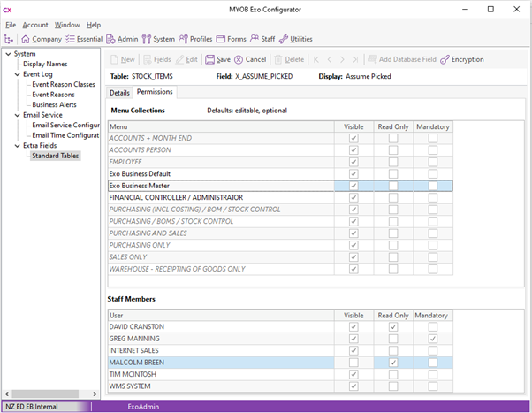Open the Window menu
The height and width of the screenshot is (413, 532).
pyautogui.click(x=67, y=25)
